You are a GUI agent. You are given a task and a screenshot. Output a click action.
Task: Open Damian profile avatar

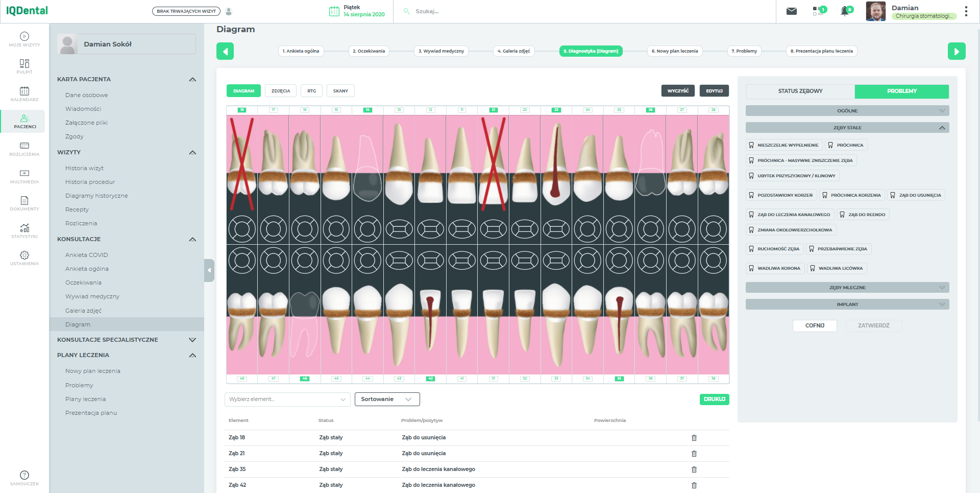(x=876, y=11)
